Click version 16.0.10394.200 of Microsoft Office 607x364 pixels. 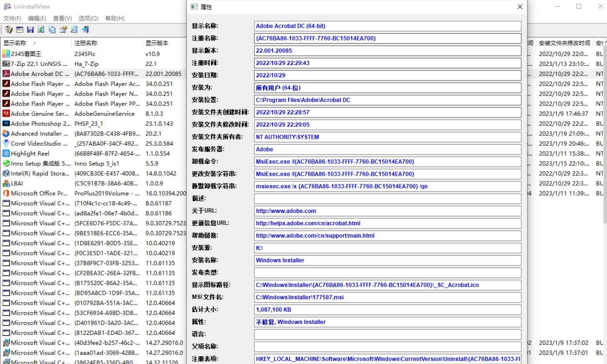pos(166,193)
